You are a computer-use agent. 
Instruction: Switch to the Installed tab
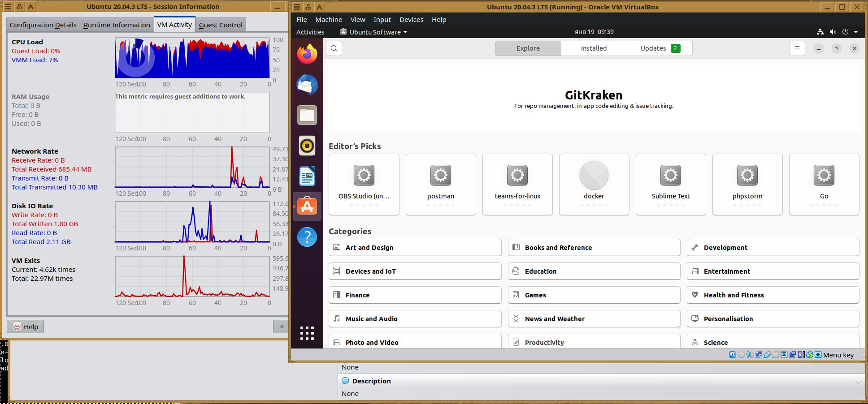point(594,48)
